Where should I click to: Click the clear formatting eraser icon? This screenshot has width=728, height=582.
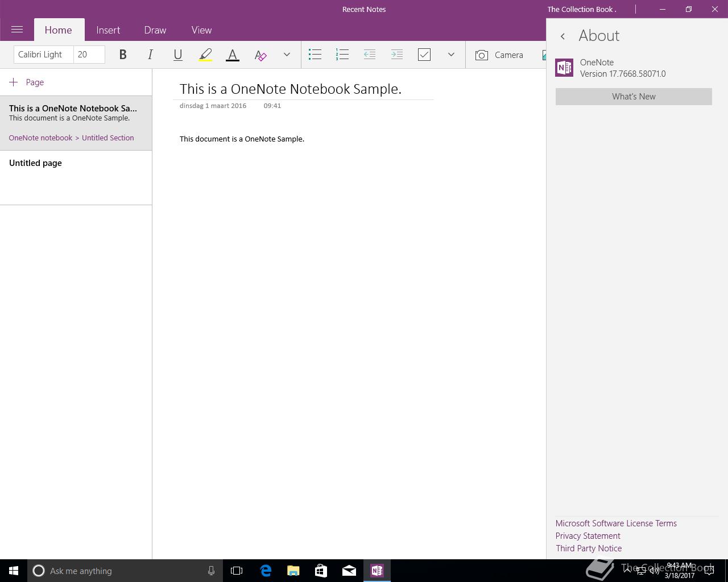coord(260,55)
